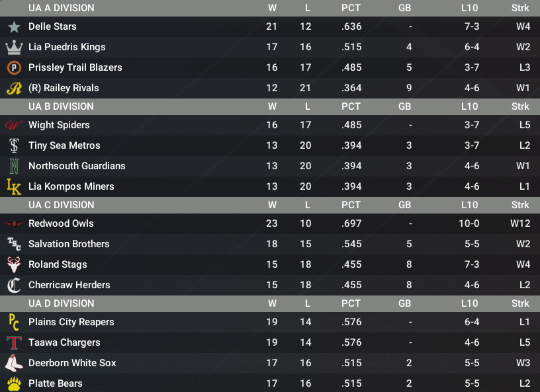
Task: Click the Roland Stags deer head logo
Action: (14, 264)
